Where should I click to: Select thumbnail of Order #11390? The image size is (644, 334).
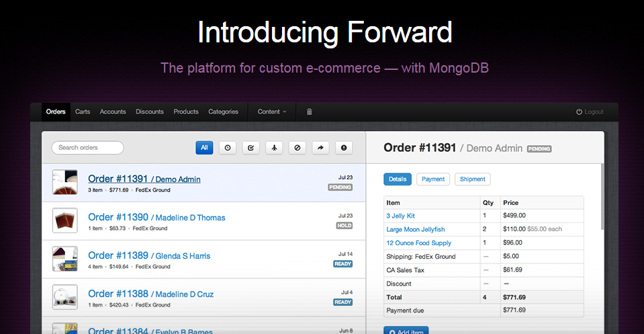click(x=65, y=220)
